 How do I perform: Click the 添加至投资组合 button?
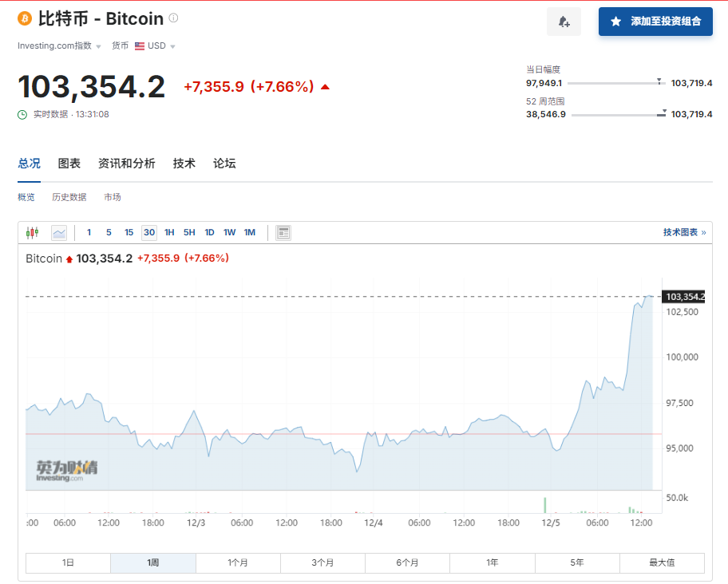click(x=655, y=22)
